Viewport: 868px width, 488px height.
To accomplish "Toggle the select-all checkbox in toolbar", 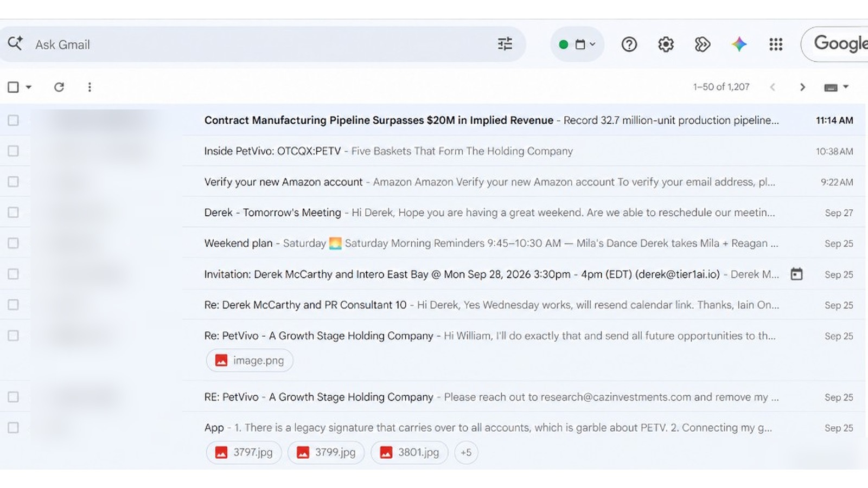I will tap(13, 87).
